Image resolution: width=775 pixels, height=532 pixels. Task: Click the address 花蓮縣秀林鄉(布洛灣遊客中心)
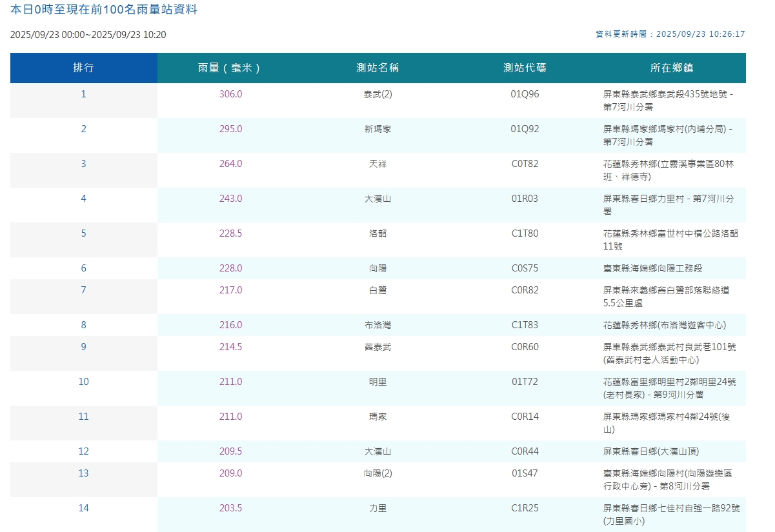coord(665,325)
